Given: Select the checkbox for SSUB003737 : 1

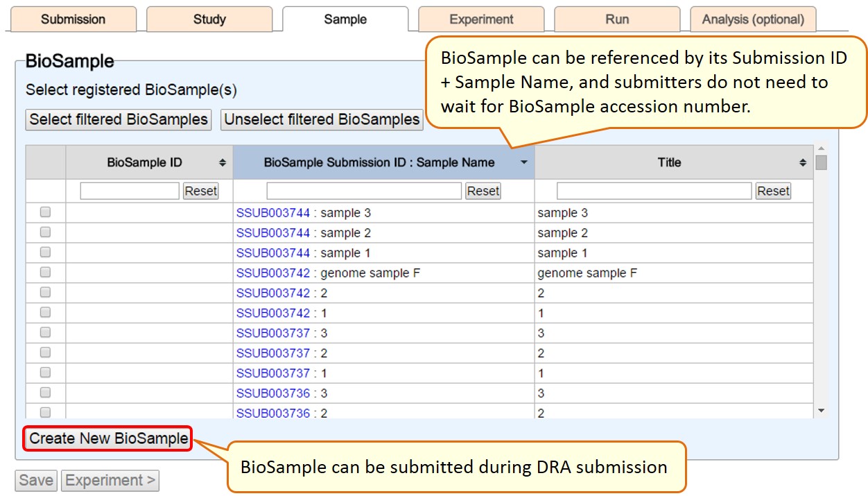Looking at the screenshot, I should [x=46, y=373].
